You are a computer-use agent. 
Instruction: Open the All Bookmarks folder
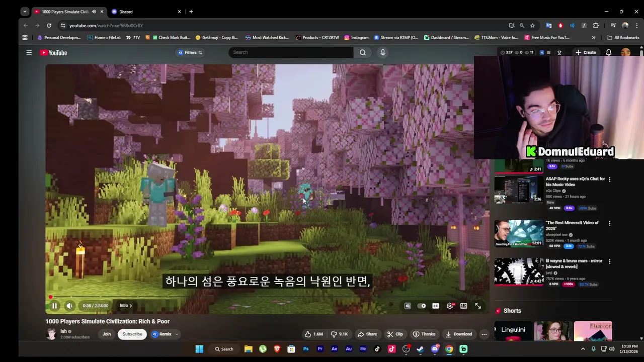click(x=623, y=37)
